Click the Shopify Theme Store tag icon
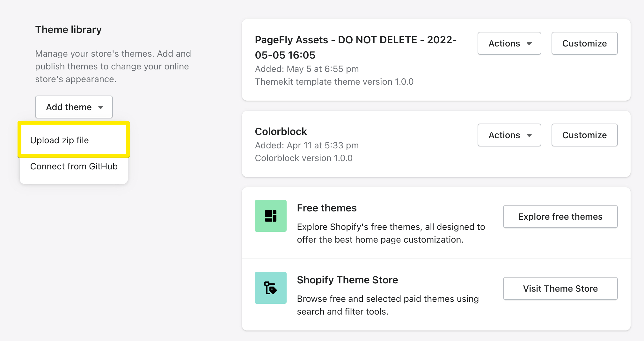Image resolution: width=644 pixels, height=341 pixels. 270,288
